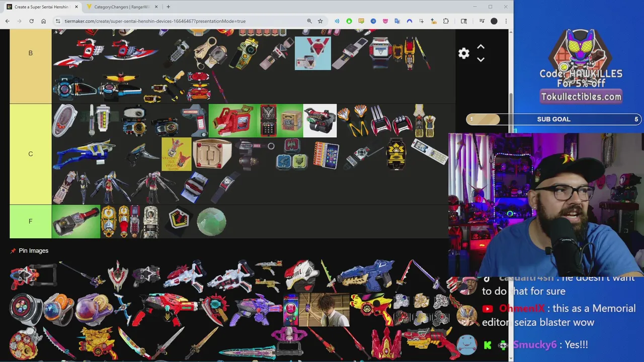Select the flashlight changer on green in F tier
644x362 pixels.
[76, 221]
